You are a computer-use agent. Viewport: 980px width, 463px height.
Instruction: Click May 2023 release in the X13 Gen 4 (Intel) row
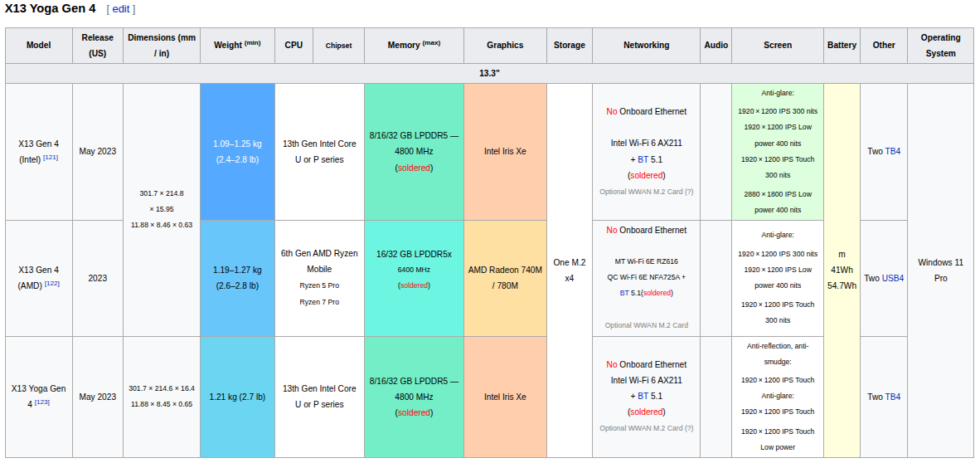click(x=98, y=151)
